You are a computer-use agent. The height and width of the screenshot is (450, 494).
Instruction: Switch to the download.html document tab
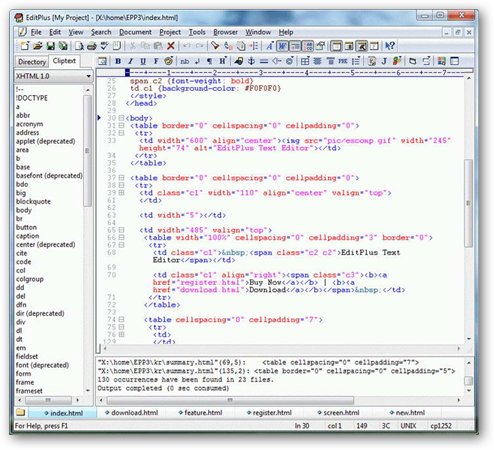[x=132, y=413]
